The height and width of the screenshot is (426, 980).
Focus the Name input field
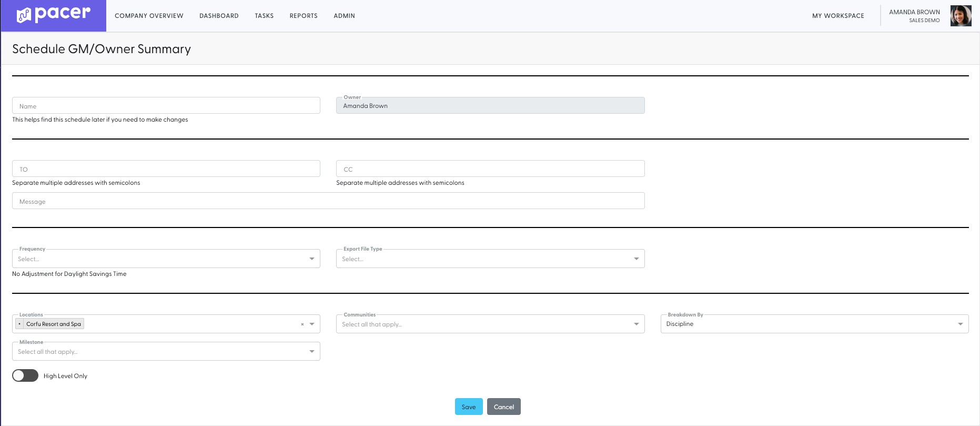(x=166, y=105)
